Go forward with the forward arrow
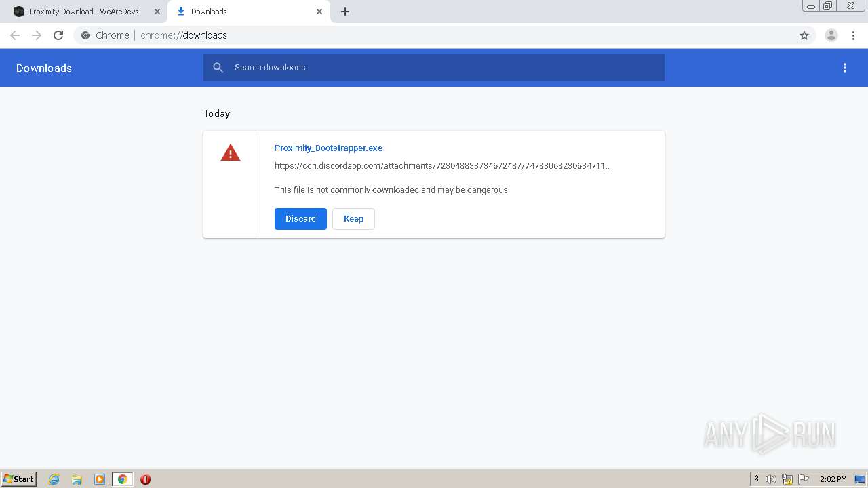 tap(37, 35)
